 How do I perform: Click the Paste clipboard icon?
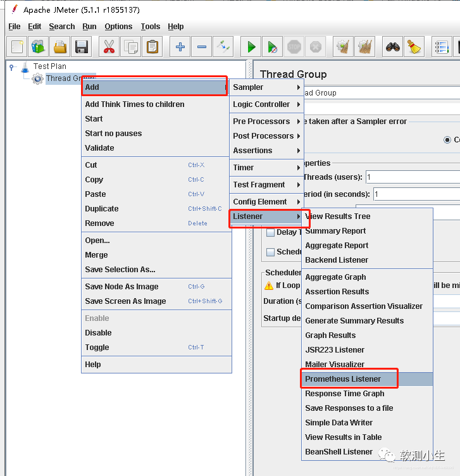point(152,47)
